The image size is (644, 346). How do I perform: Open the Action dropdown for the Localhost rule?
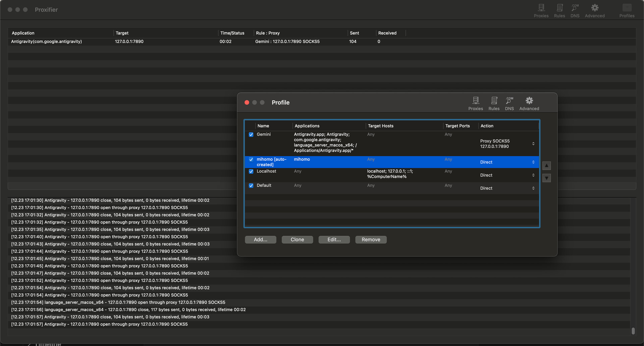[x=533, y=175]
